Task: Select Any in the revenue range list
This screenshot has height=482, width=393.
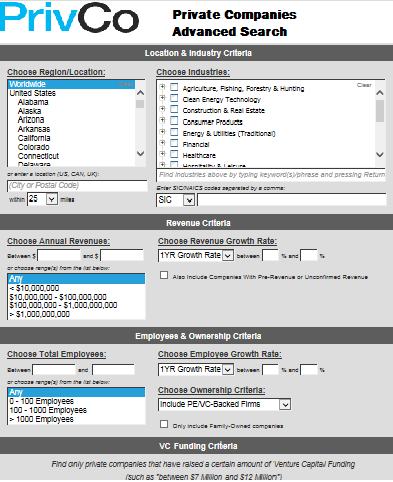Action: 76,279
